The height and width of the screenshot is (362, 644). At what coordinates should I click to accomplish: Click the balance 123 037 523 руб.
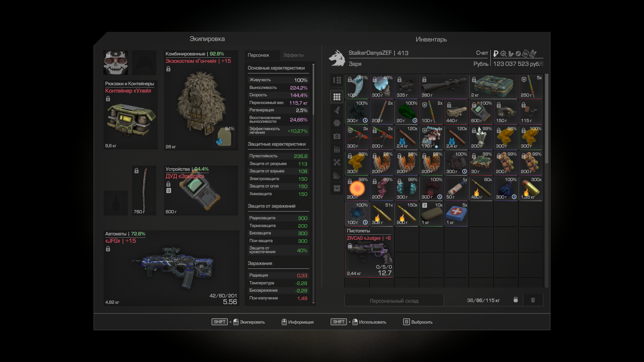[x=516, y=64]
